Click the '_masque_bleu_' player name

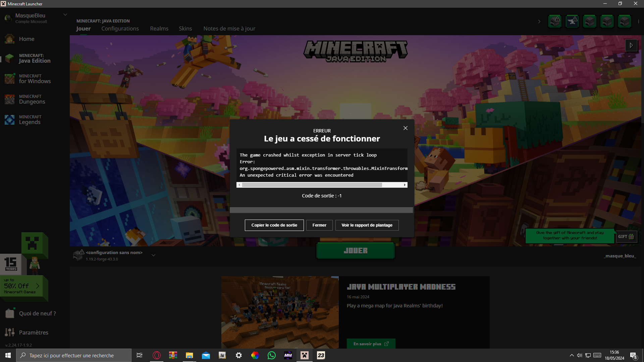(x=620, y=256)
